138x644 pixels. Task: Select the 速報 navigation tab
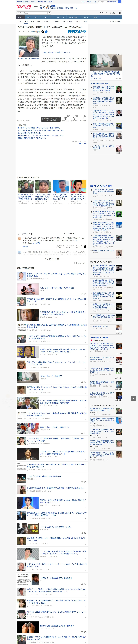click(x=28, y=17)
